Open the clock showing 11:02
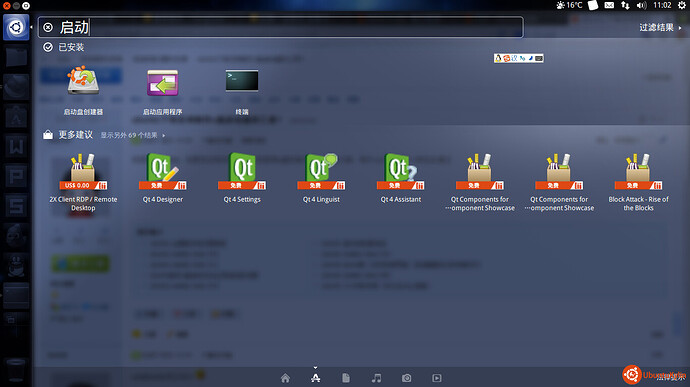 tap(662, 5)
